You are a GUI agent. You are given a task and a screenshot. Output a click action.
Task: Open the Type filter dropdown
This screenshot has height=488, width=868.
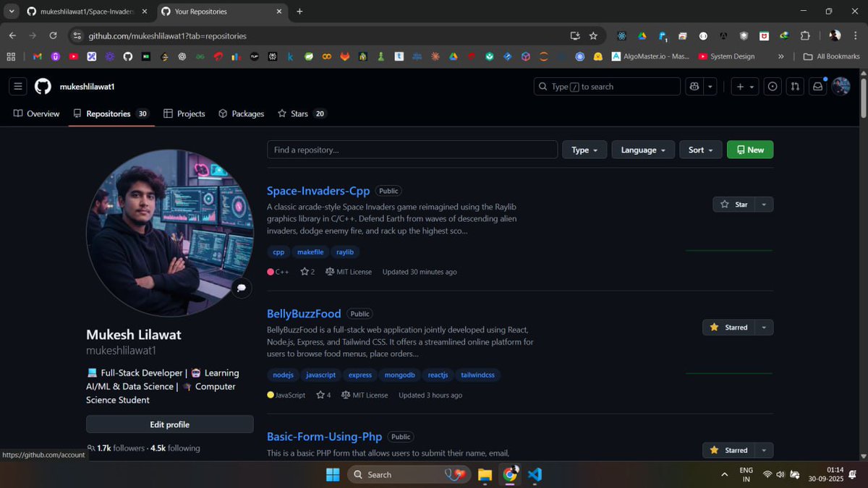[584, 150]
